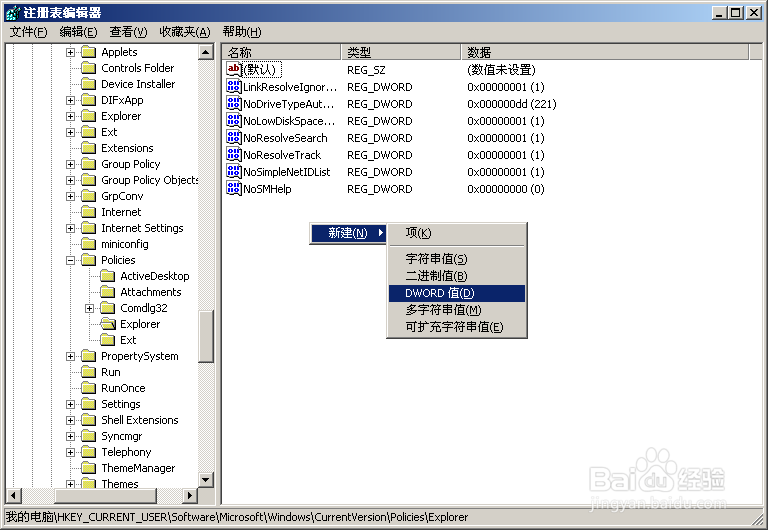768x530 pixels.
Task: Expand the DIFxApp tree node
Action: tap(71, 100)
